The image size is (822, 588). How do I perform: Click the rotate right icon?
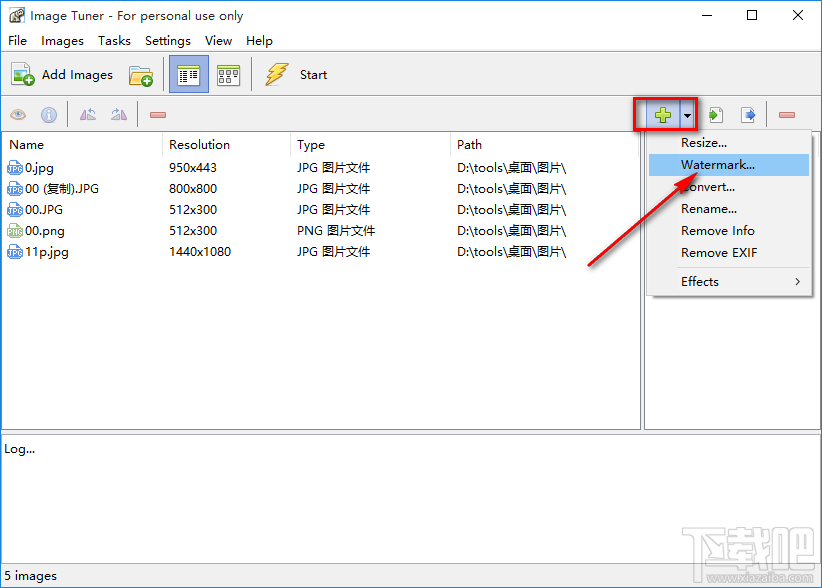tap(119, 114)
